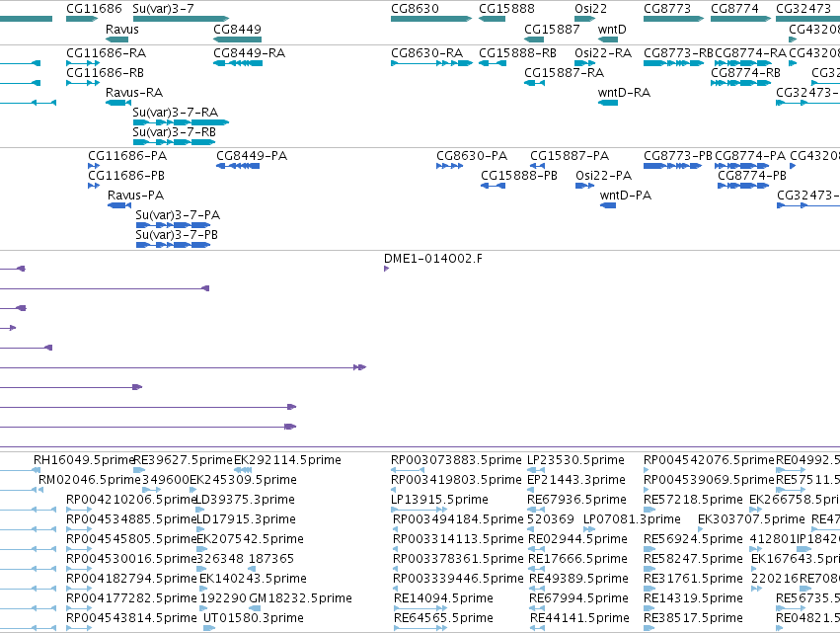This screenshot has height=633, width=840.
Task: Select the RE64565.5prime EST feature
Action: pos(420,628)
